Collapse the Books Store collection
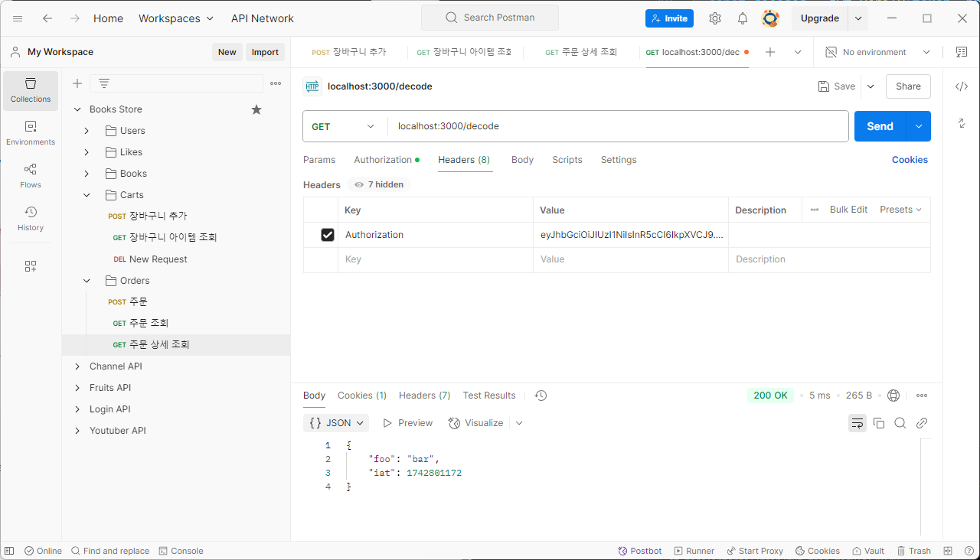This screenshot has width=980, height=560. (x=77, y=109)
